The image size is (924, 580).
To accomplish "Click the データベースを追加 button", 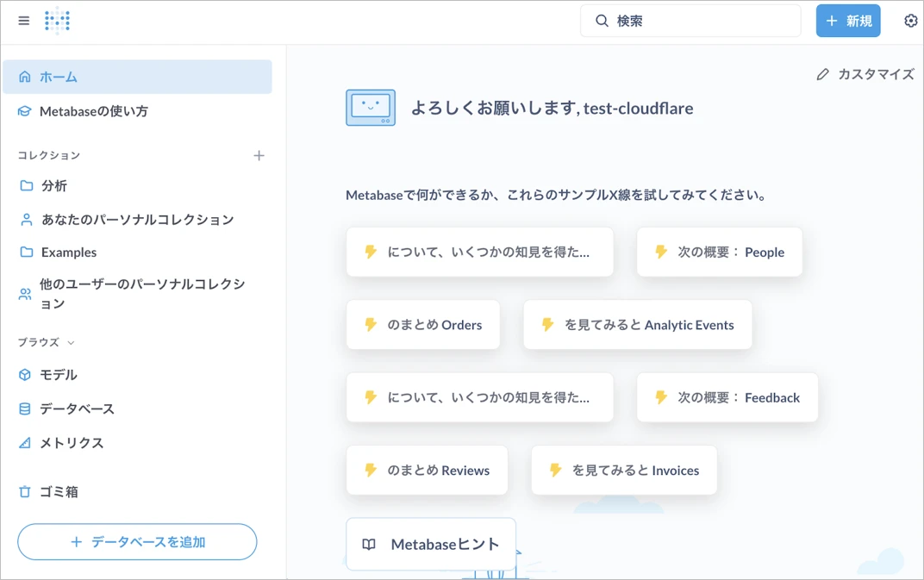I will pyautogui.click(x=137, y=542).
